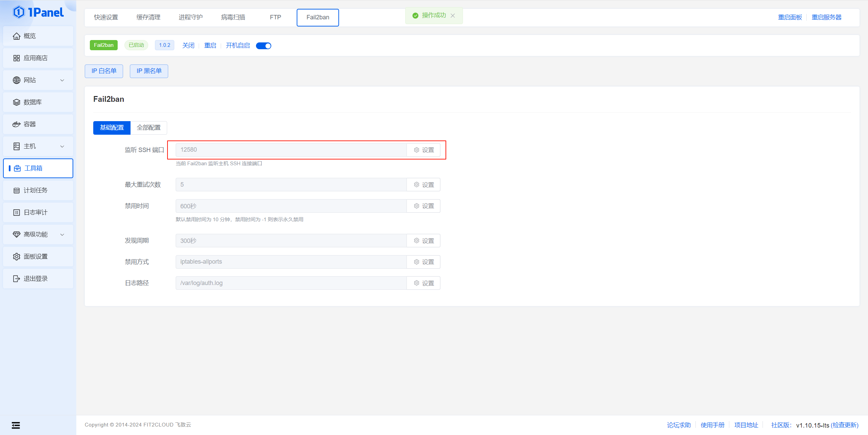Click the v1.10.15-lts version text

(x=812, y=425)
